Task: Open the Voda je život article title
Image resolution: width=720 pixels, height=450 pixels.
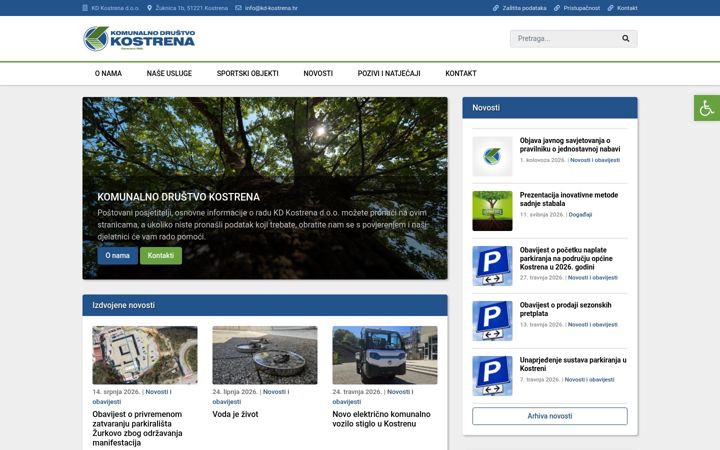Action: tap(236, 414)
